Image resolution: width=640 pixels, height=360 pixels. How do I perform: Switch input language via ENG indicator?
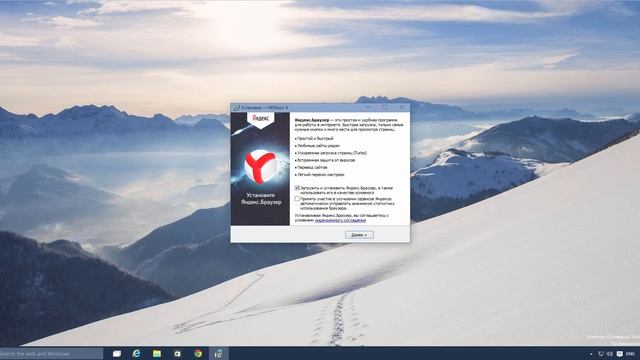click(x=630, y=354)
